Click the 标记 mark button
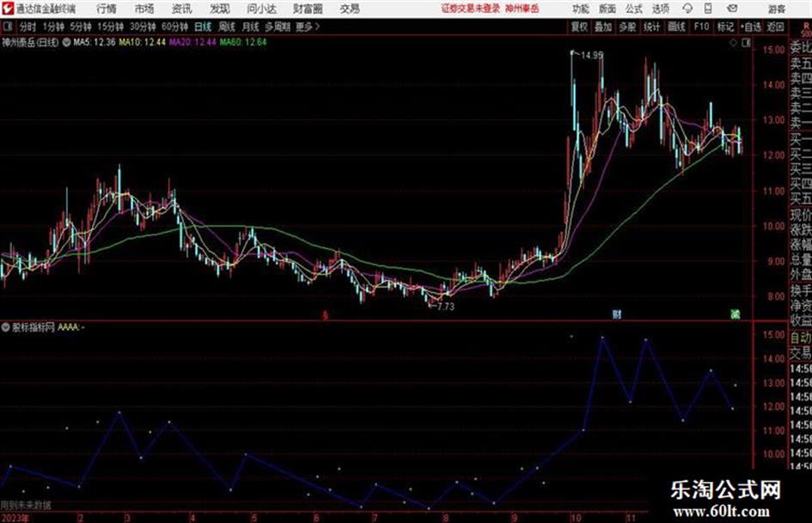 click(725, 27)
